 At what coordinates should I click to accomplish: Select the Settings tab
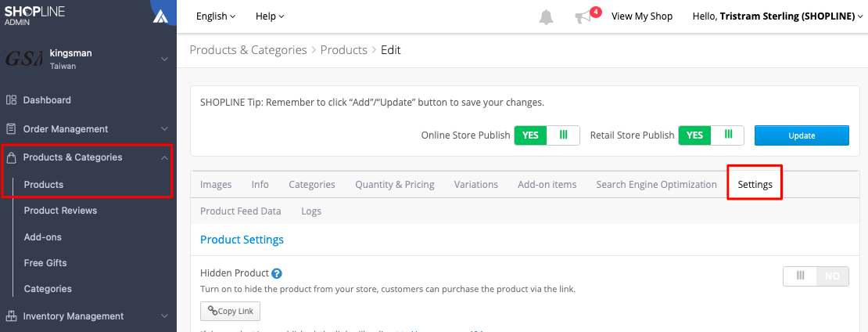pos(755,185)
